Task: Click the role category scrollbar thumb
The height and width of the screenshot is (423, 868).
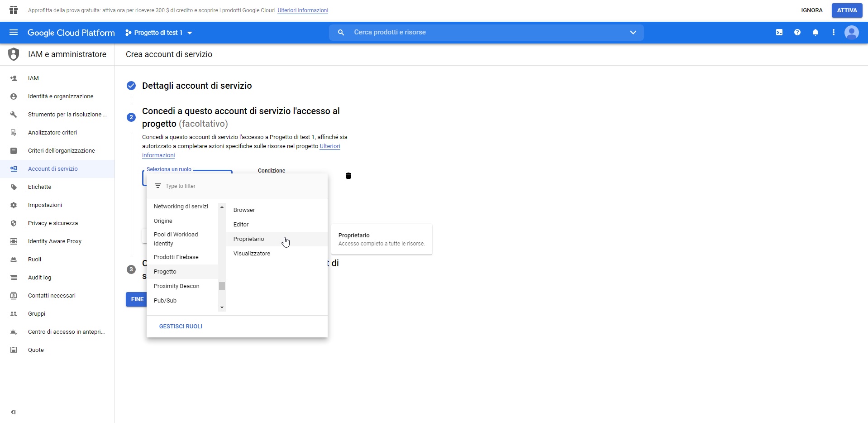Action: 222,286
